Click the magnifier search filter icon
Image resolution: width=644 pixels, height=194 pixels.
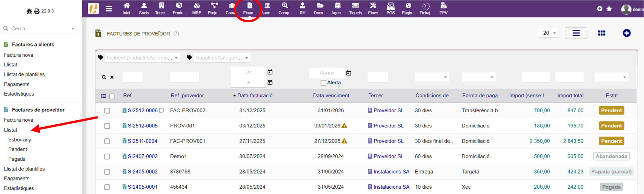(104, 77)
